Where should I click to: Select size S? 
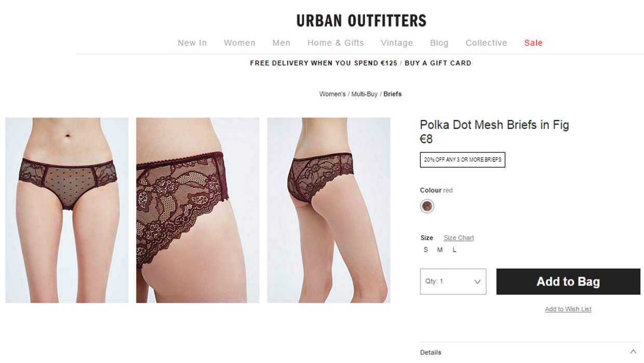[426, 250]
